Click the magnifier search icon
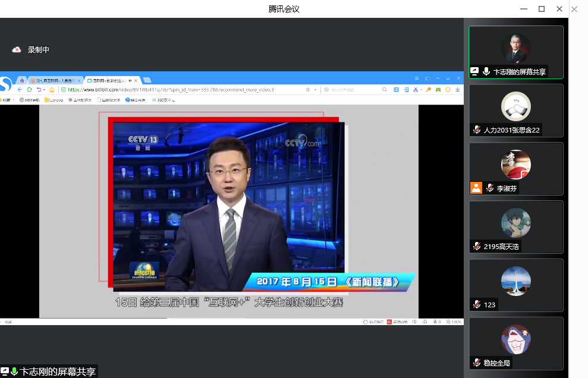Viewport: 588px width, 378px height. [385, 90]
